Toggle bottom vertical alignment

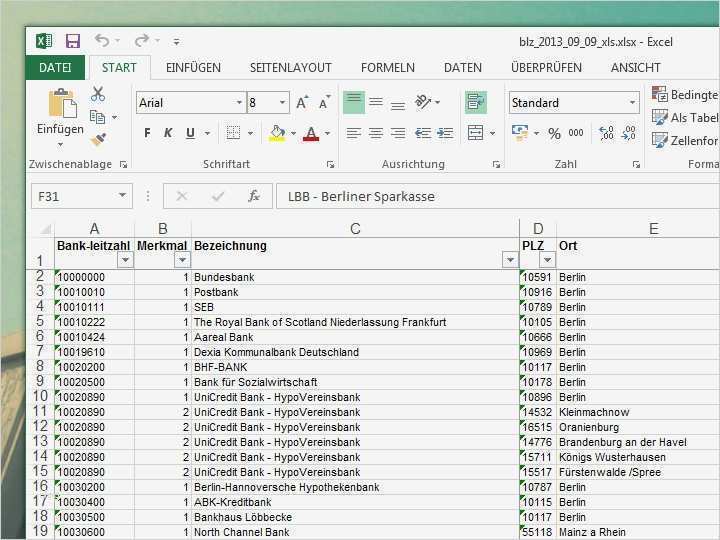(x=398, y=104)
